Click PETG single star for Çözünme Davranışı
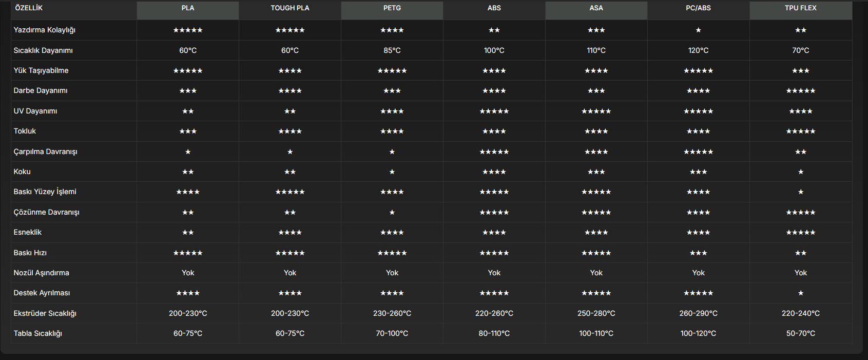868x360 pixels. tap(392, 212)
